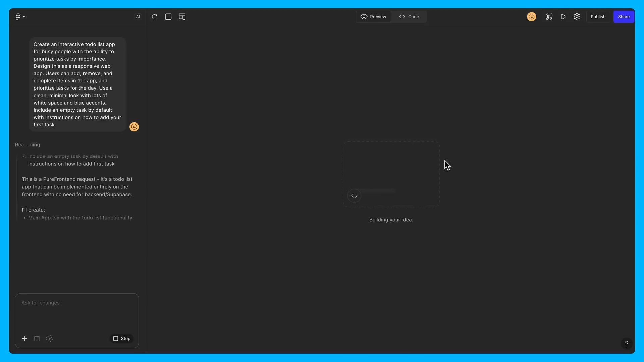Open the help question mark button

pyautogui.click(x=626, y=343)
